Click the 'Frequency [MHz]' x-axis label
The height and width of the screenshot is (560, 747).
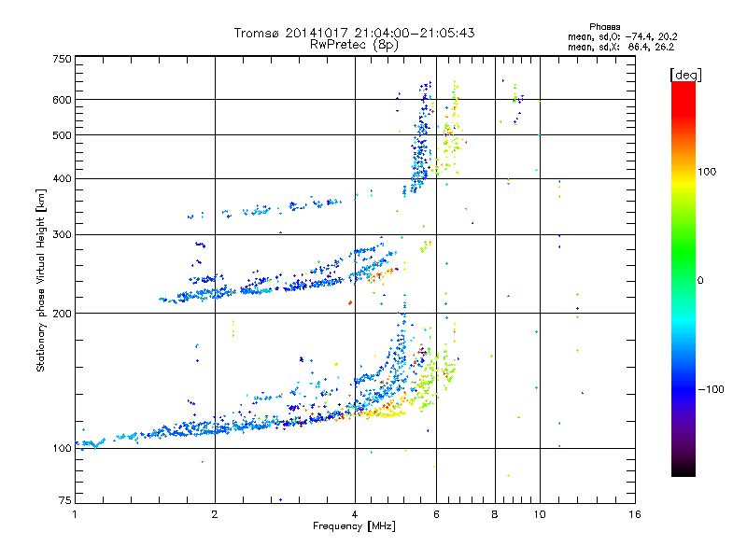(354, 525)
